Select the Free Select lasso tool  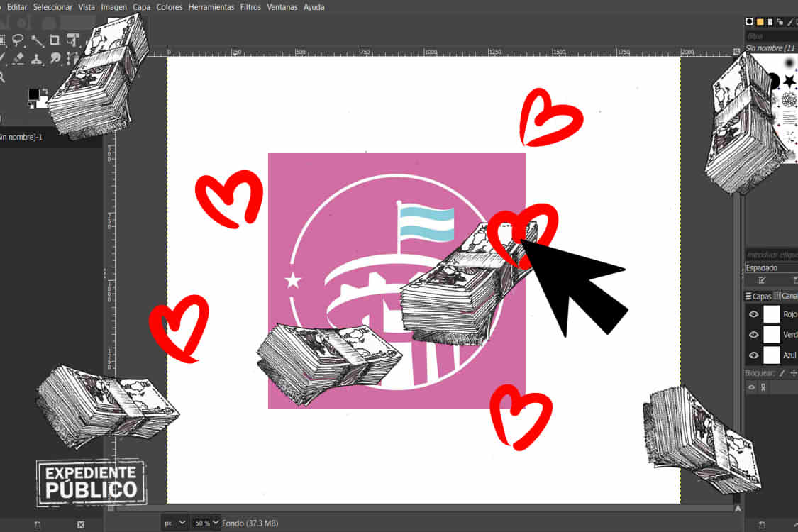(x=18, y=40)
